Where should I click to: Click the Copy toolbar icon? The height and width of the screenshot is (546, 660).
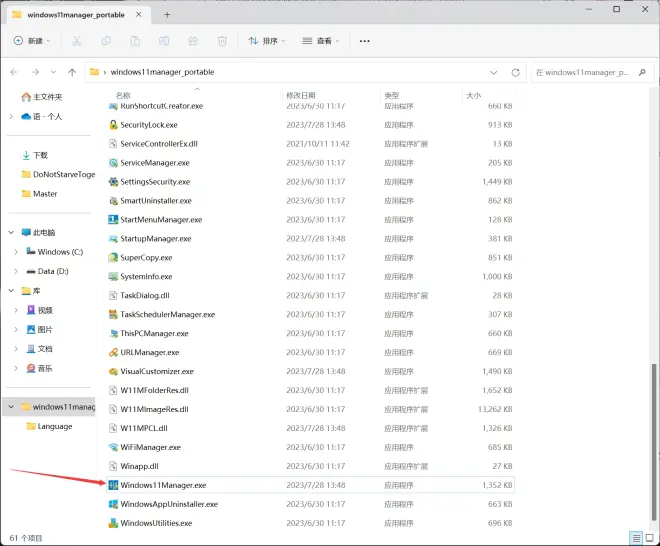point(106,41)
